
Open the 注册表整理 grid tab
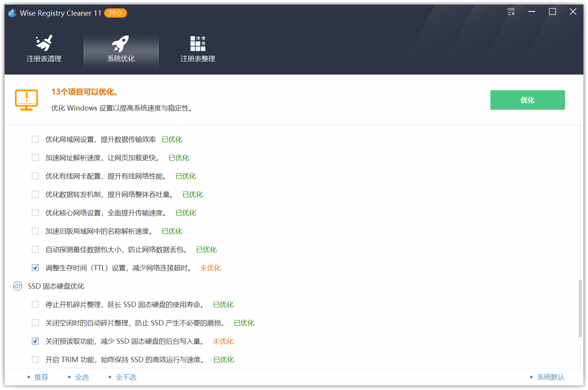click(x=198, y=49)
